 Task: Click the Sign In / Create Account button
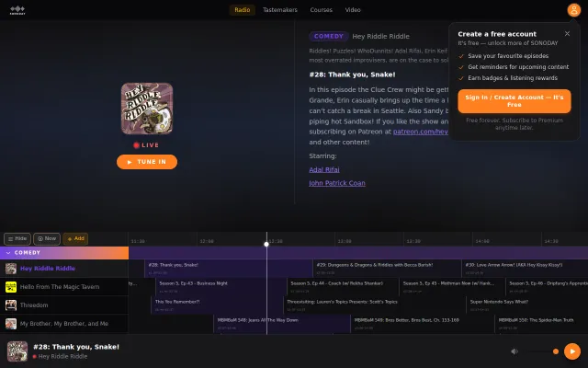coord(514,101)
